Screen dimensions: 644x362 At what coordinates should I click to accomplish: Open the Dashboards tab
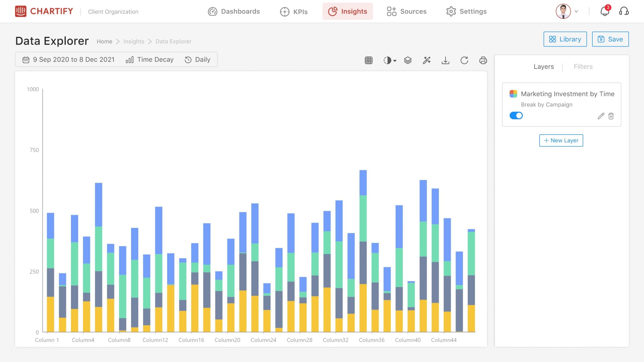pos(234,11)
